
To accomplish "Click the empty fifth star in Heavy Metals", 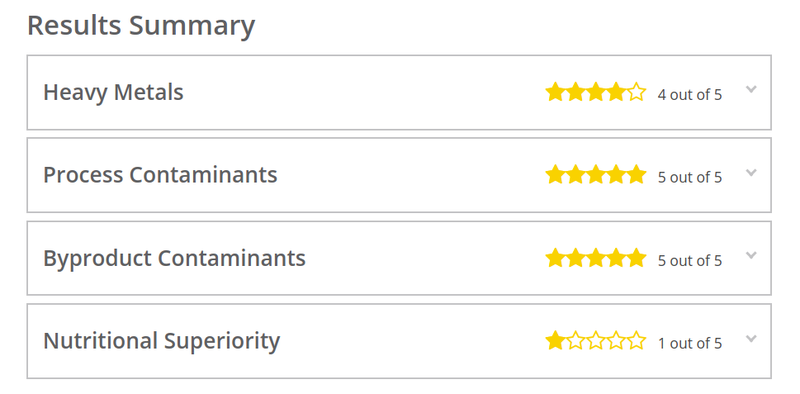I will click(637, 92).
